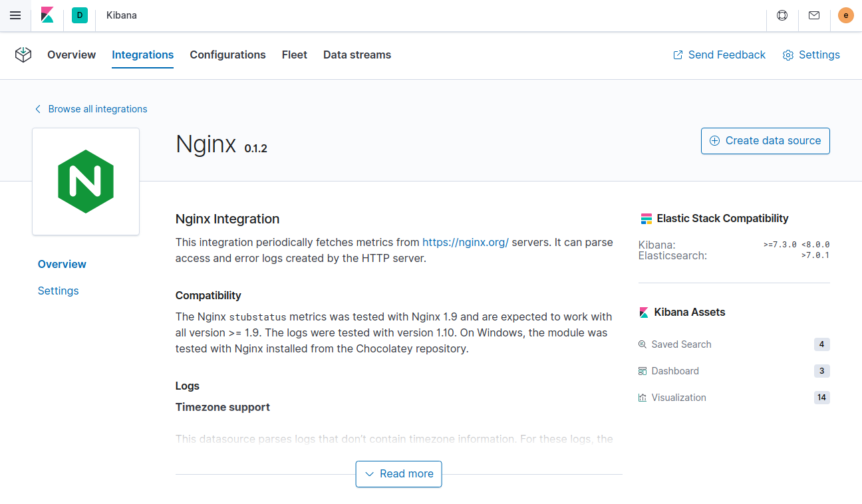This screenshot has height=504, width=862.
Task: Open the integration Settings in the left sidebar
Action: (58, 291)
